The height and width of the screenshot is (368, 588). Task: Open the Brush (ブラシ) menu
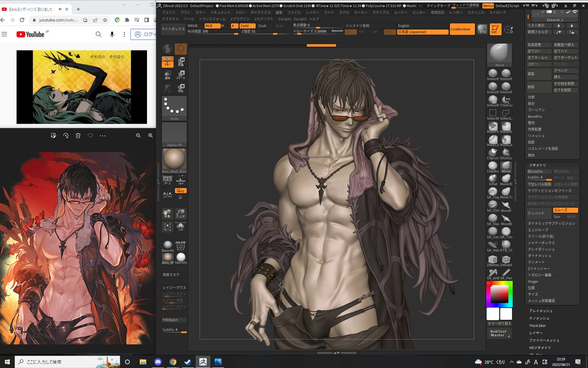coord(185,12)
